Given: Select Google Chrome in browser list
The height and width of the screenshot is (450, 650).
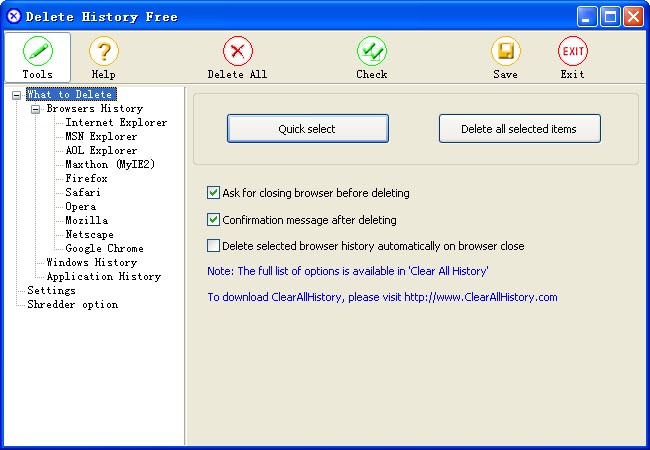Looking at the screenshot, I should pyautogui.click(x=104, y=249).
